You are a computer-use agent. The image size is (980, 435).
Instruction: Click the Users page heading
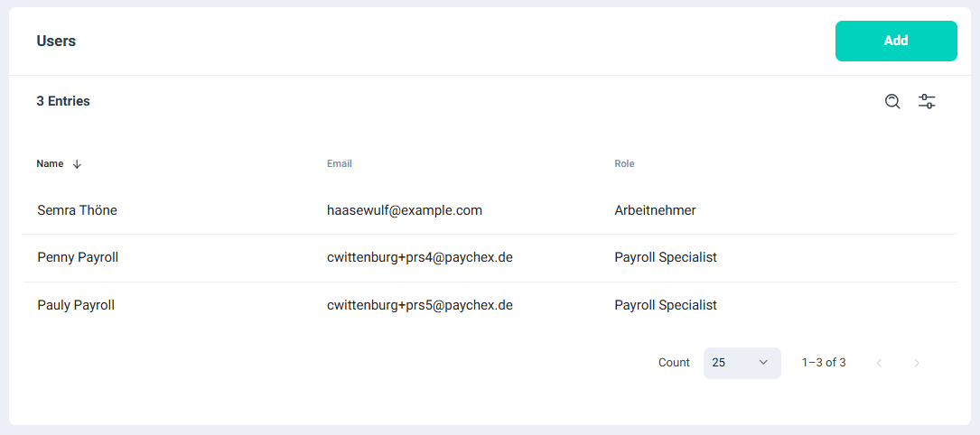point(56,41)
